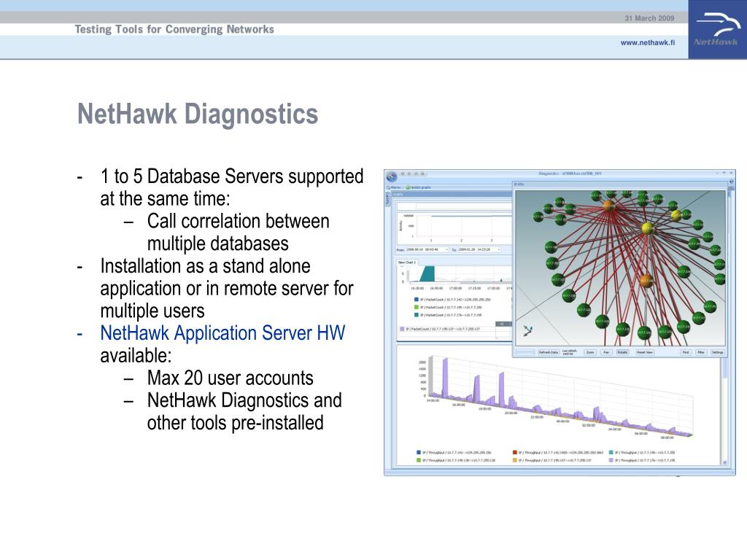747x560 pixels.
Task: Click purple Throughput legend swatch
Action: pyautogui.click(x=611, y=461)
